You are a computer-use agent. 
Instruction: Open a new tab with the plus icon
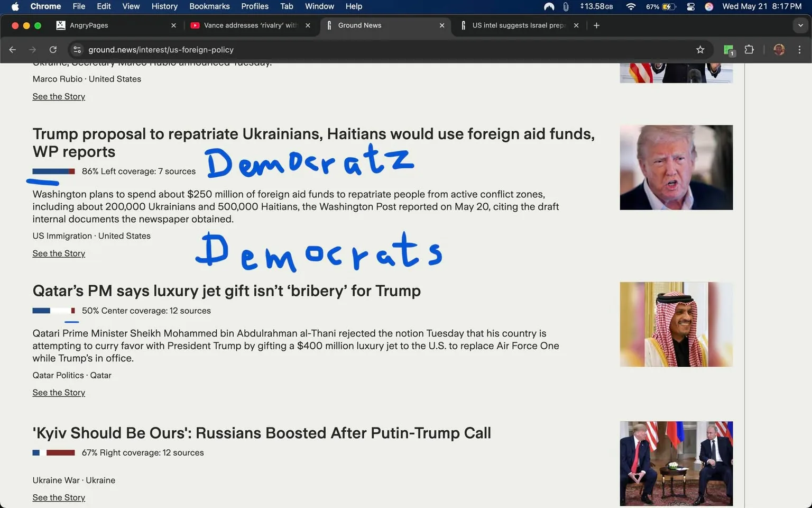click(x=596, y=25)
